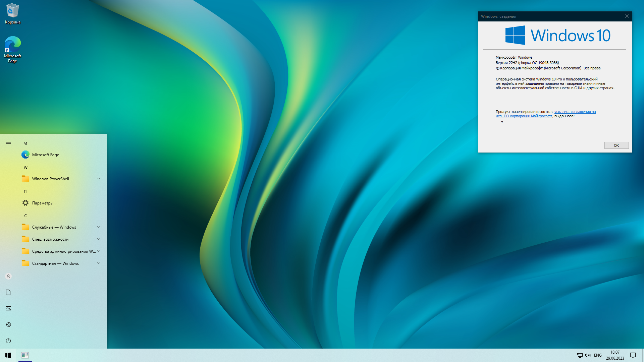Open the taskbar clock and date
Screen dimensions: 644x362
[615, 355]
